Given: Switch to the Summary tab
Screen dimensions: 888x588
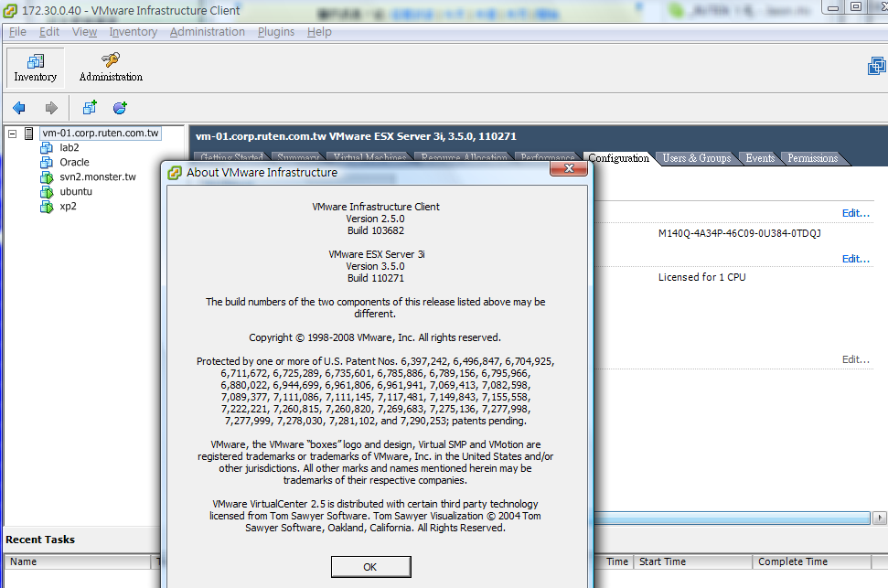Looking at the screenshot, I should click(x=298, y=157).
